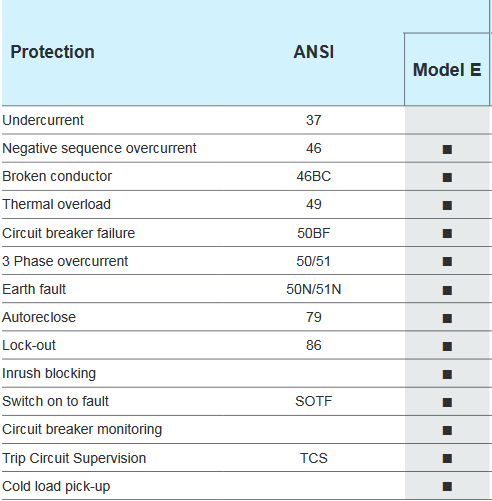The image size is (492, 501).
Task: Select the 3 Phase overcurrent Model E square
Action: tap(447, 261)
